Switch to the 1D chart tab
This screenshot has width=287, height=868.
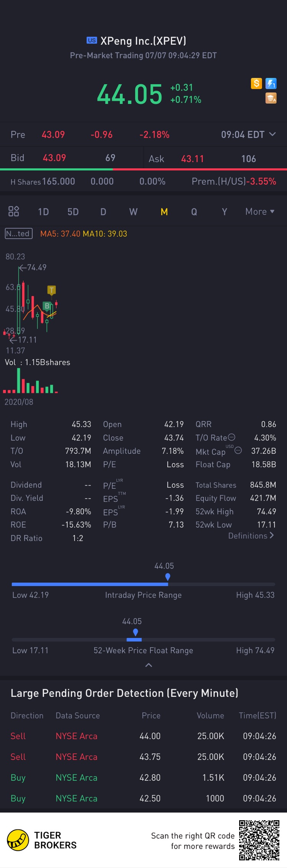pyautogui.click(x=43, y=212)
